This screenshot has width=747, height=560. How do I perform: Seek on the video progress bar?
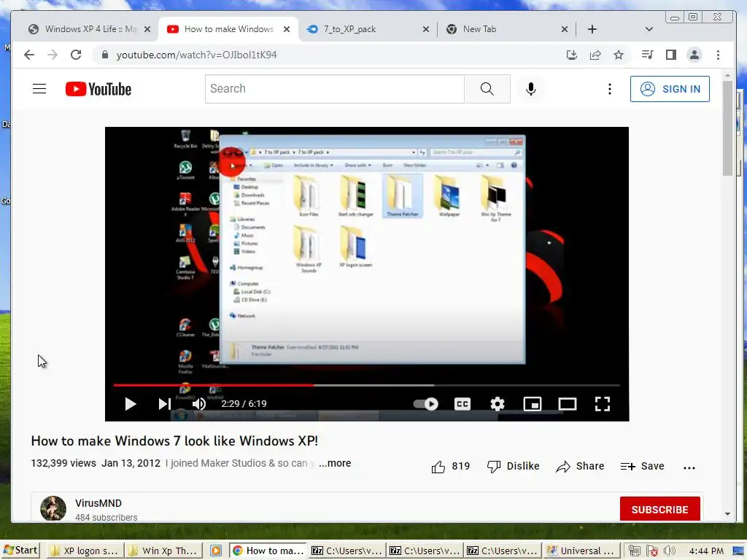click(x=367, y=385)
